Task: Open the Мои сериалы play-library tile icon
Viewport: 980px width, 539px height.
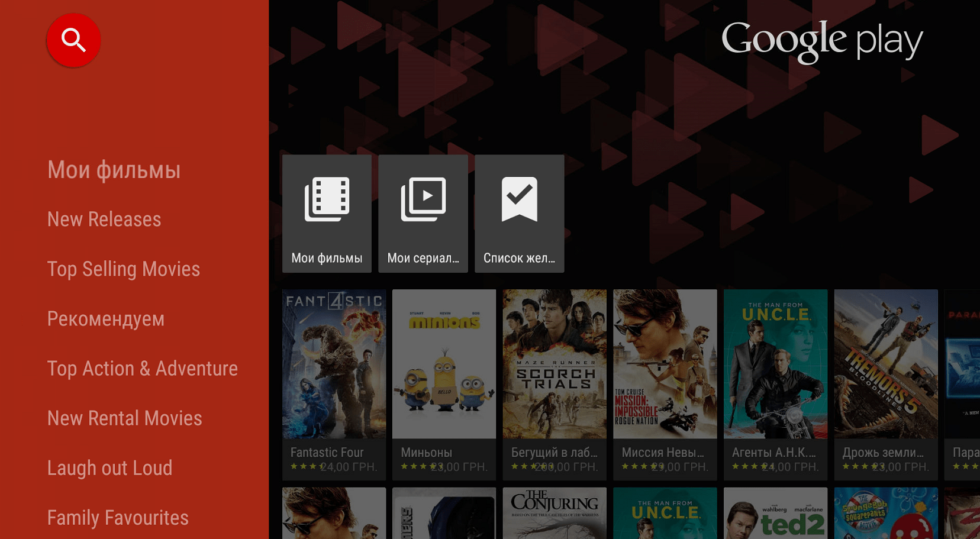Action: coord(423,199)
